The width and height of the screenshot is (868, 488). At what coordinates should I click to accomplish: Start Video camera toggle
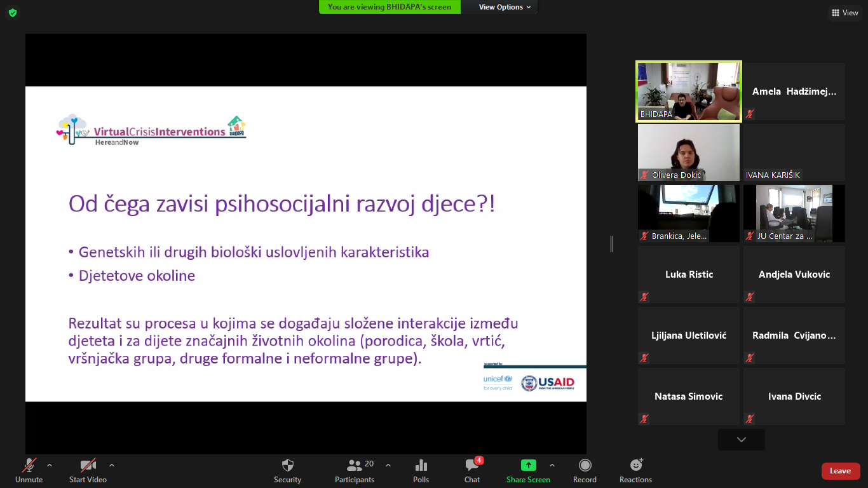(x=88, y=466)
